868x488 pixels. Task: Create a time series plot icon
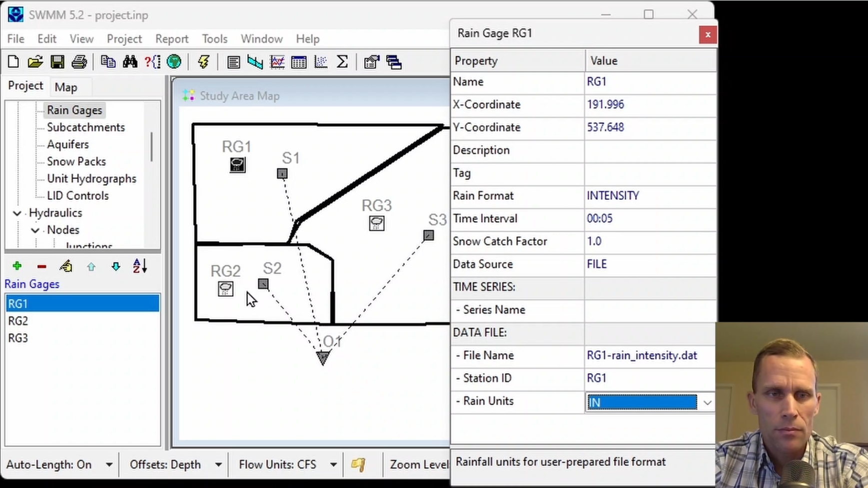point(277,62)
